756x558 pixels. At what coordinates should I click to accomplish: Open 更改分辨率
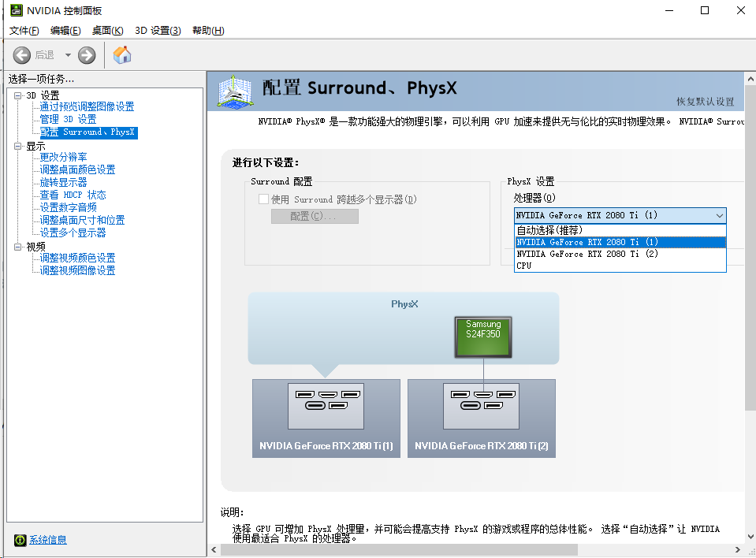point(63,157)
